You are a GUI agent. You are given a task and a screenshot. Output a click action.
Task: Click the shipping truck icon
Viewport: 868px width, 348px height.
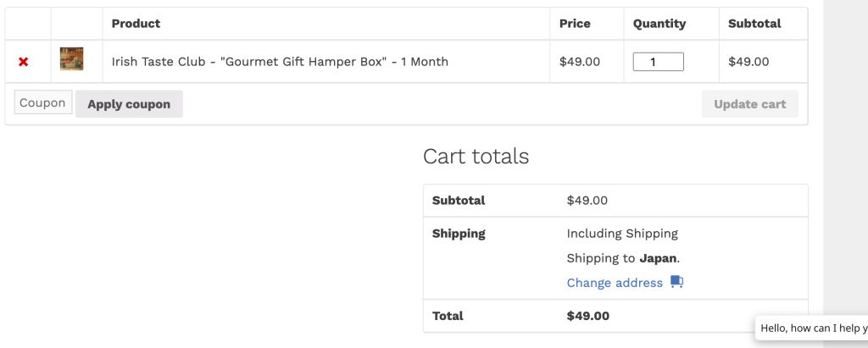(x=676, y=282)
